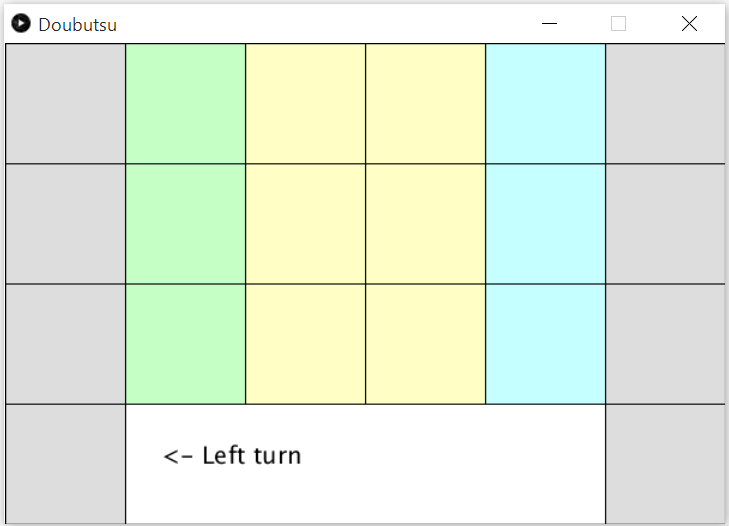Select the top cyan board square
729x526 pixels.
545,104
